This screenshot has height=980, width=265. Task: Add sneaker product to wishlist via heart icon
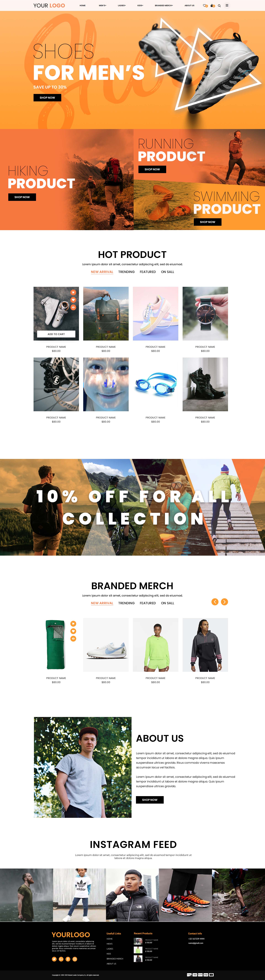tap(73, 300)
